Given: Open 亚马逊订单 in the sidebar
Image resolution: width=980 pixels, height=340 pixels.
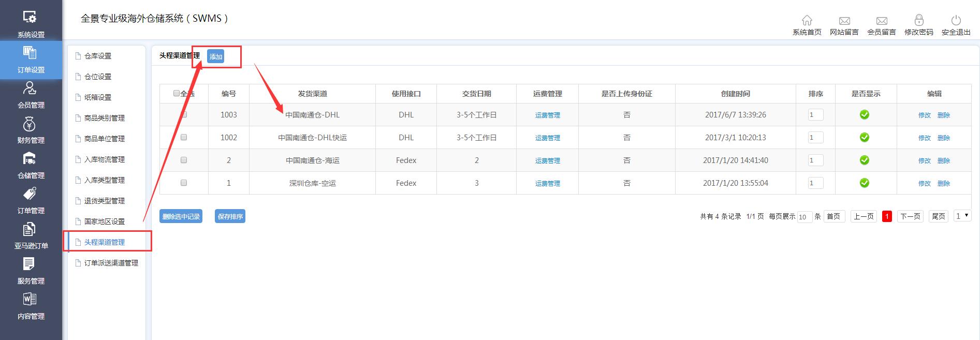Looking at the screenshot, I should tap(30, 229).
